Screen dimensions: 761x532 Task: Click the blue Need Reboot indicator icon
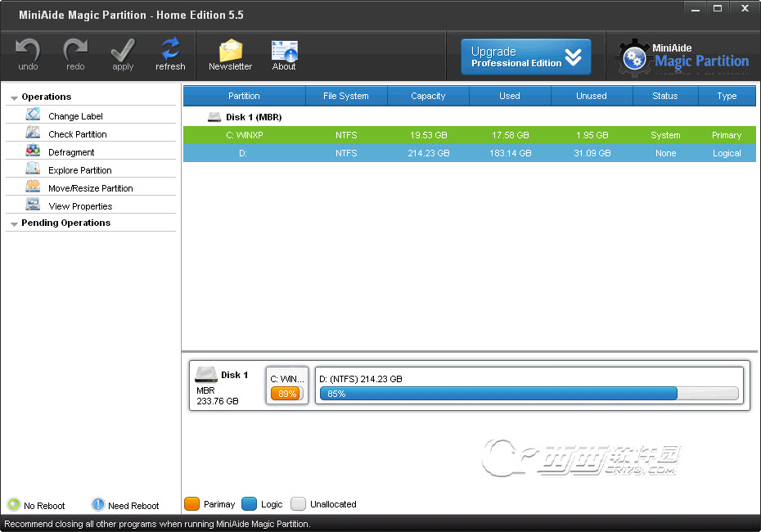[98, 504]
